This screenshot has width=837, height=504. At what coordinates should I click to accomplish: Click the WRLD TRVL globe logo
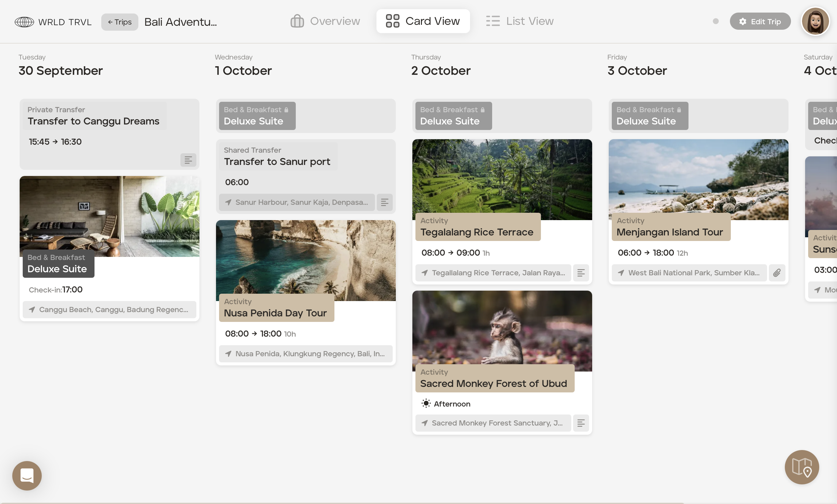click(x=25, y=22)
